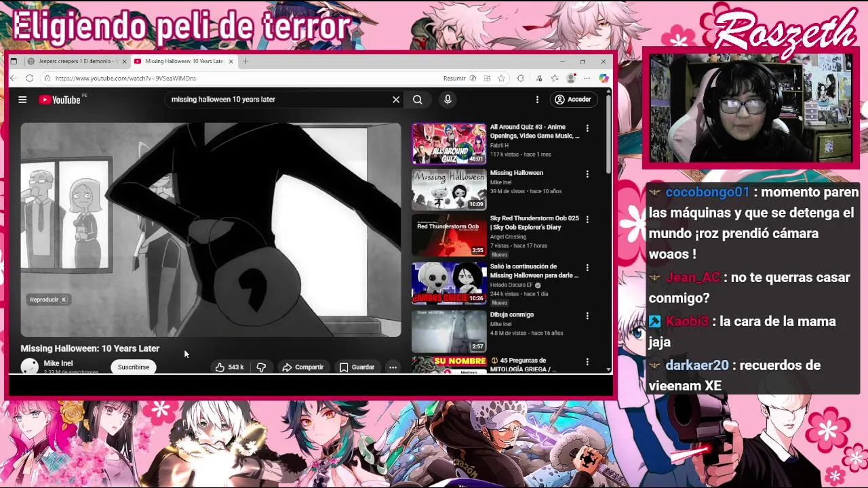The height and width of the screenshot is (488, 868).
Task: Open the Edge three-dot settings menu
Action: [587, 79]
